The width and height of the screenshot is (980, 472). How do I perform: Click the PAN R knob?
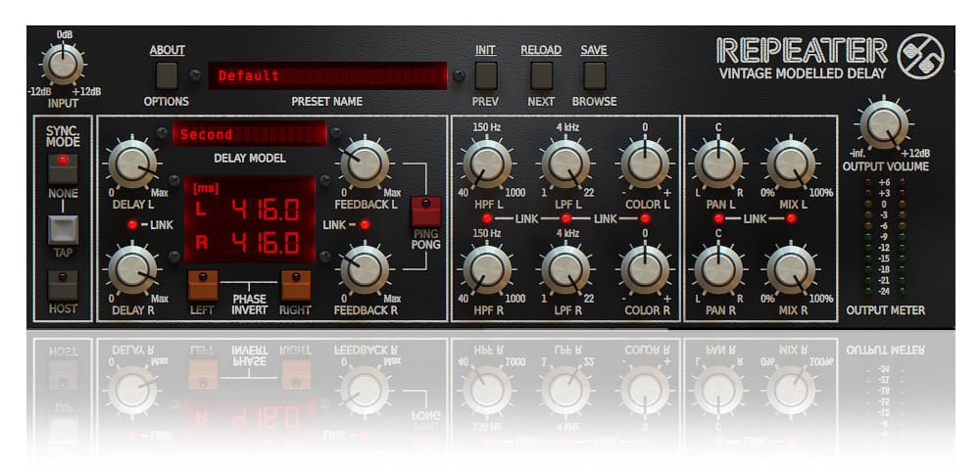718,269
